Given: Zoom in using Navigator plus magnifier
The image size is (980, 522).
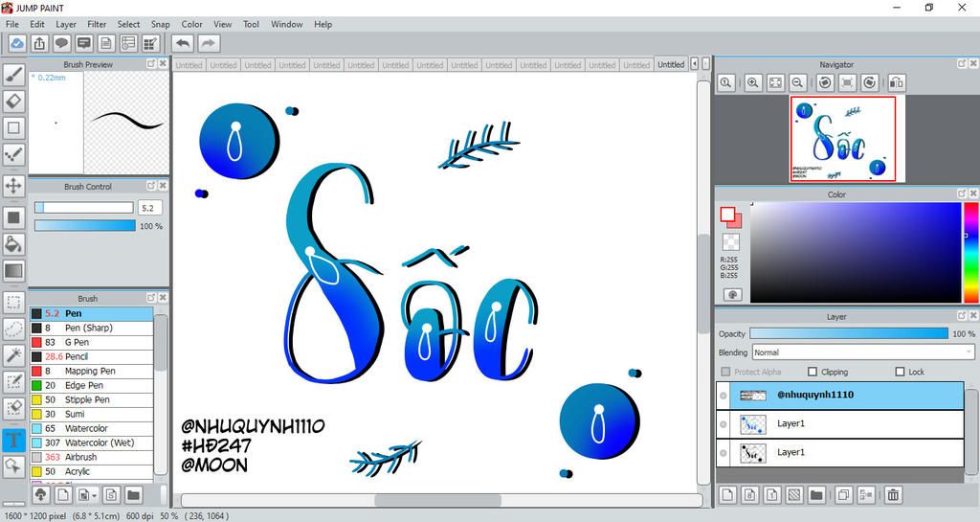Looking at the screenshot, I should click(753, 82).
